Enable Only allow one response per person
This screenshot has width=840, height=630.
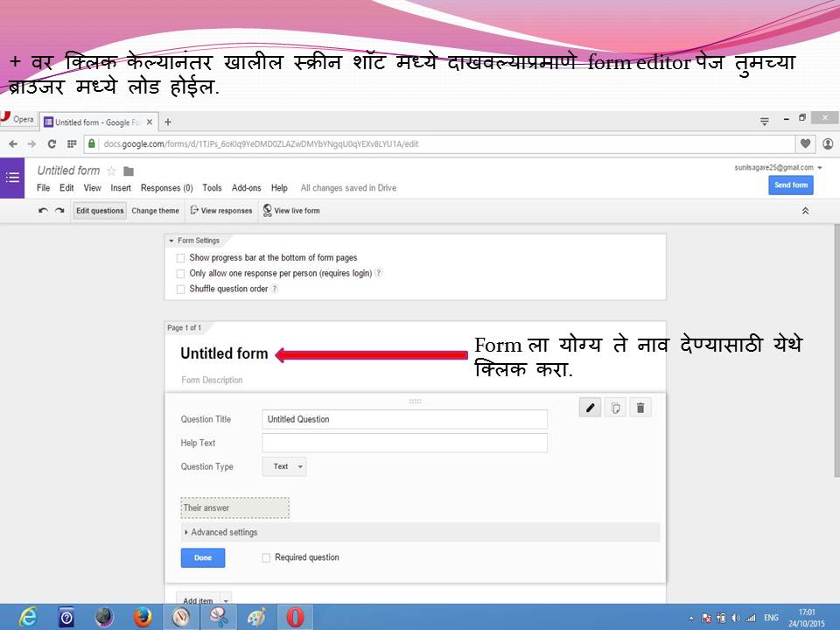(x=180, y=274)
